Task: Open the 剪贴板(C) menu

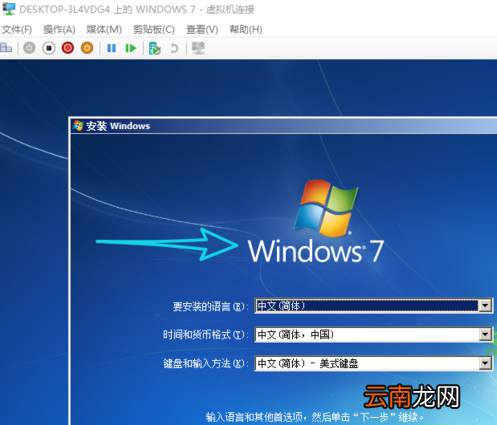Action: click(x=154, y=30)
